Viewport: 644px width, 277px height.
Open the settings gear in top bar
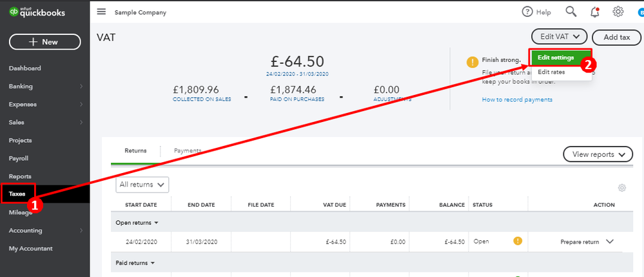[618, 12]
